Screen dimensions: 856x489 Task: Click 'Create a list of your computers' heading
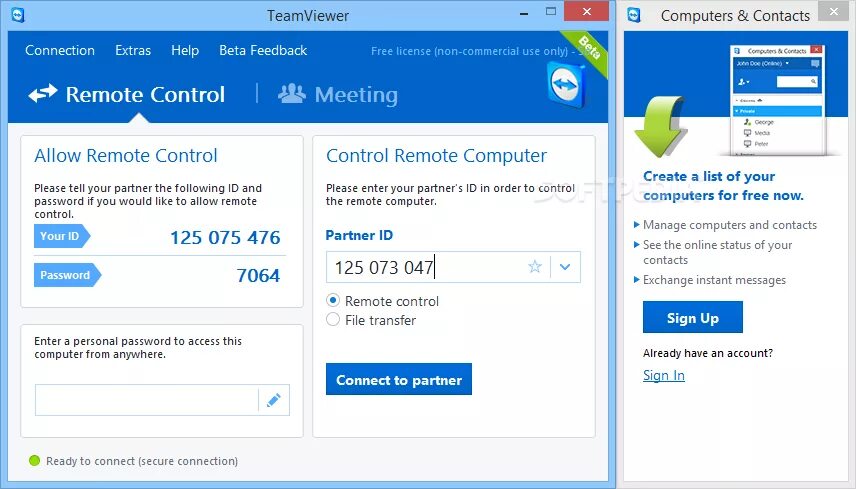pyautogui.click(x=723, y=186)
